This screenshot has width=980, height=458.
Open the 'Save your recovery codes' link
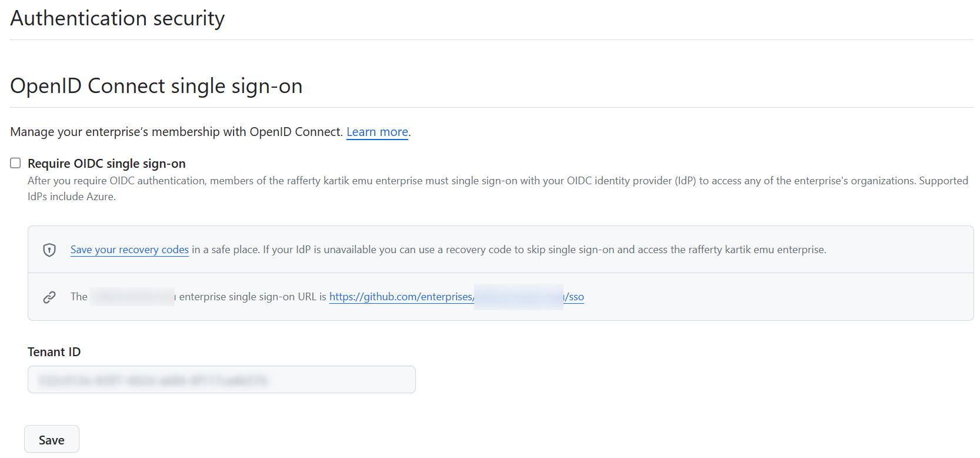(129, 250)
